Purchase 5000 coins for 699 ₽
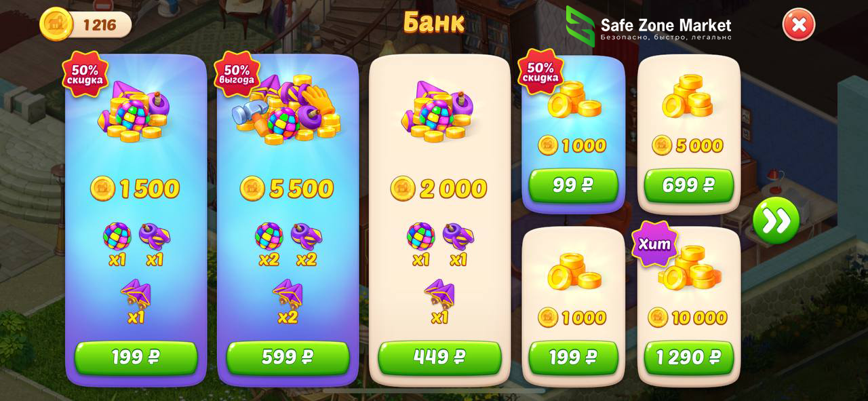Screen dimensions: 868x401 coord(689,185)
